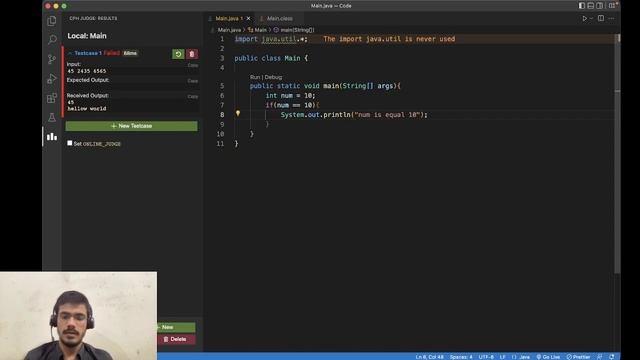
Task: Copy the Expected Output
Action: pyautogui.click(x=193, y=81)
